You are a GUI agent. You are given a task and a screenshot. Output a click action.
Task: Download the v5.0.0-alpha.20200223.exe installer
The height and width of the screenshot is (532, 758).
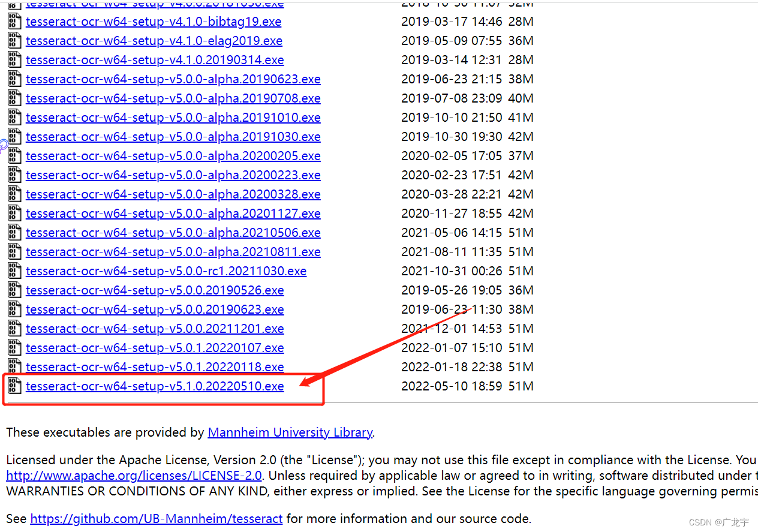173,175
